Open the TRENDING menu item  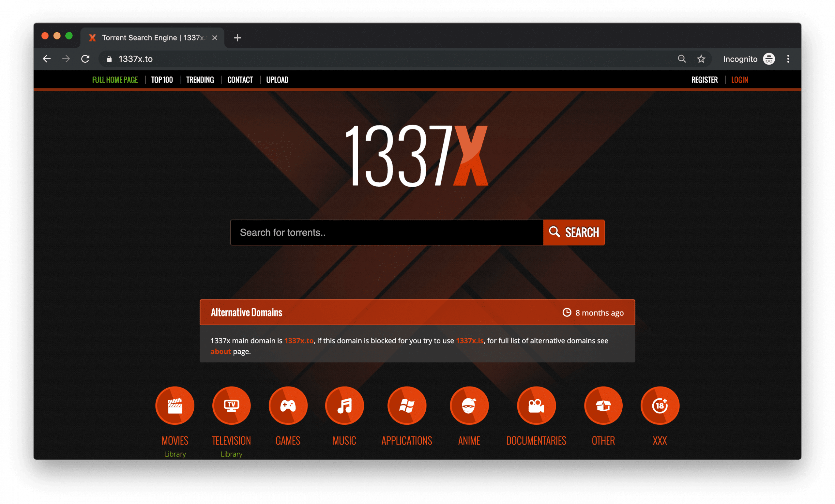click(x=200, y=80)
